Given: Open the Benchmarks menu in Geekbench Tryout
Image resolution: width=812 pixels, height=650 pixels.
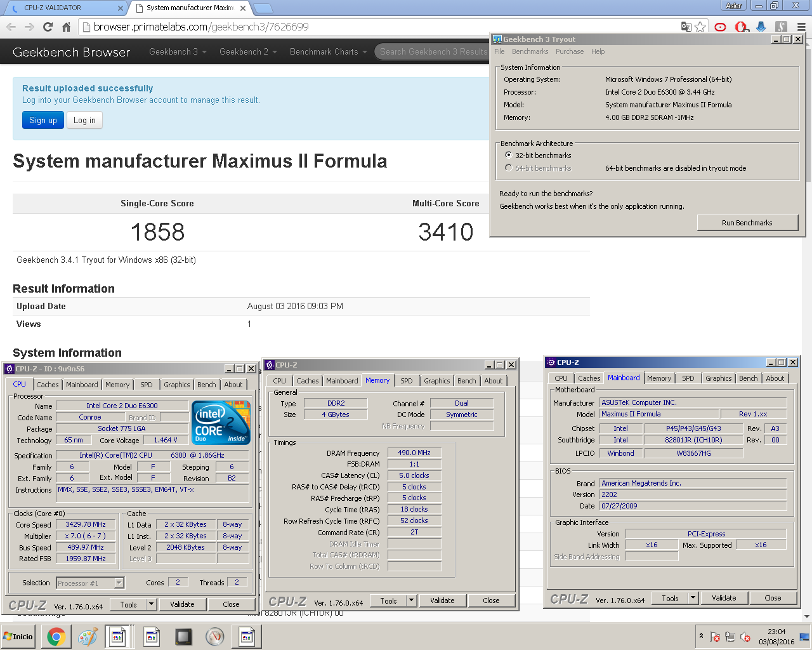Looking at the screenshot, I should point(530,51).
